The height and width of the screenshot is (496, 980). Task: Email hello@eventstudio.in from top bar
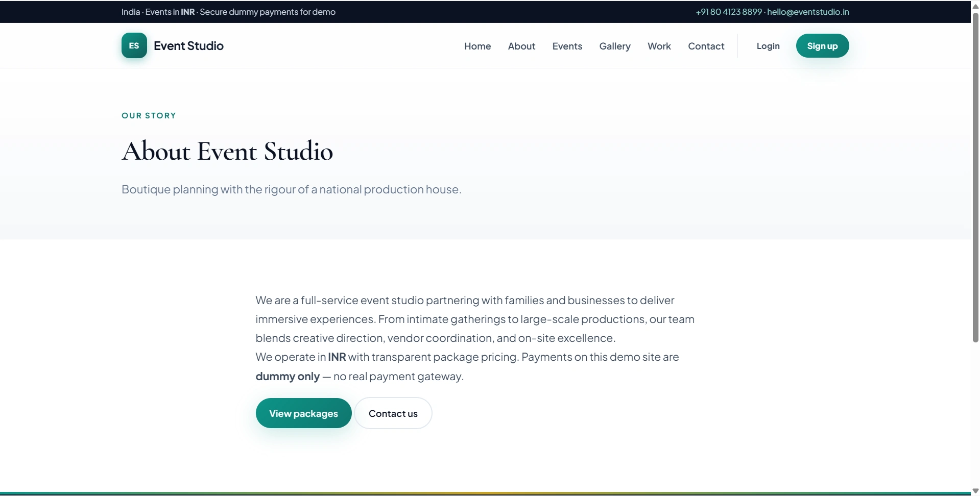[808, 12]
